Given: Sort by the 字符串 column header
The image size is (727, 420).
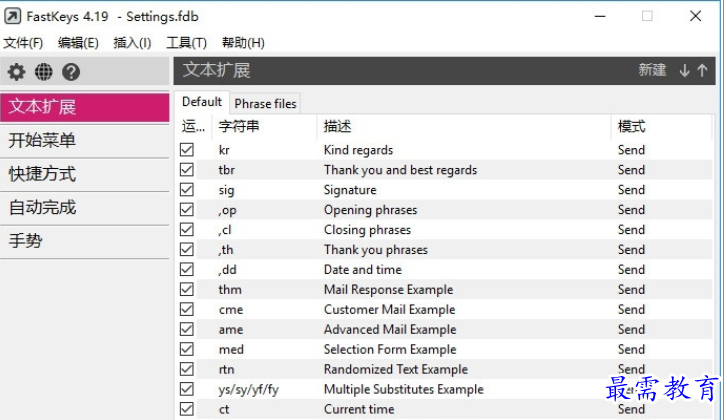Looking at the screenshot, I should [264, 127].
